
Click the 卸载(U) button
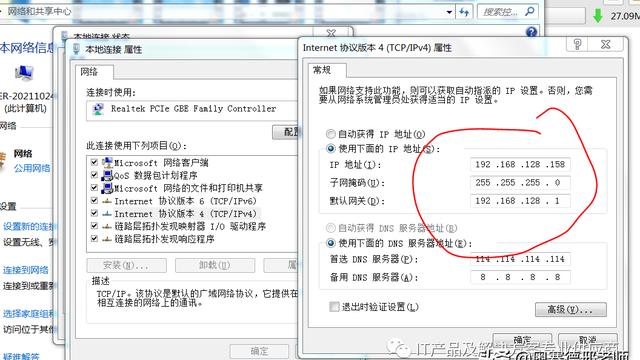tap(215, 265)
